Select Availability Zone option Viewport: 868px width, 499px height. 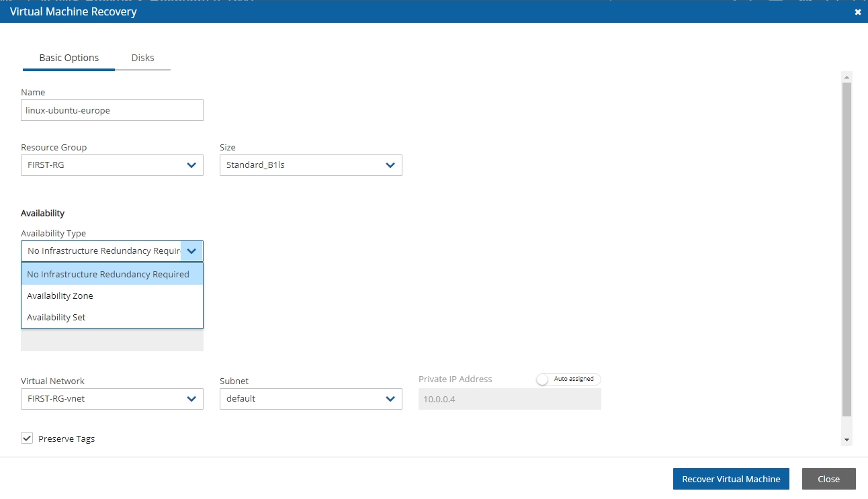(60, 296)
